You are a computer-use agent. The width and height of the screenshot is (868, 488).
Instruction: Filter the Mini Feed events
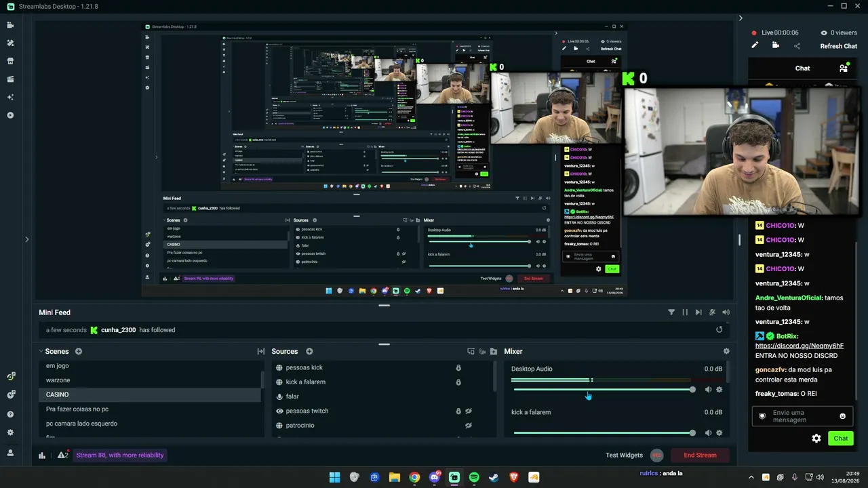click(671, 312)
